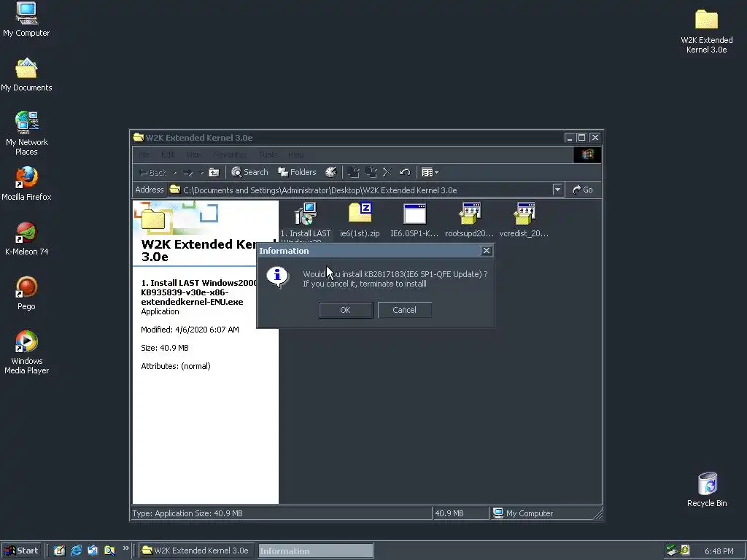Image resolution: width=747 pixels, height=560 pixels.
Task: Select the ie6(1st).zip archive
Action: (x=360, y=220)
